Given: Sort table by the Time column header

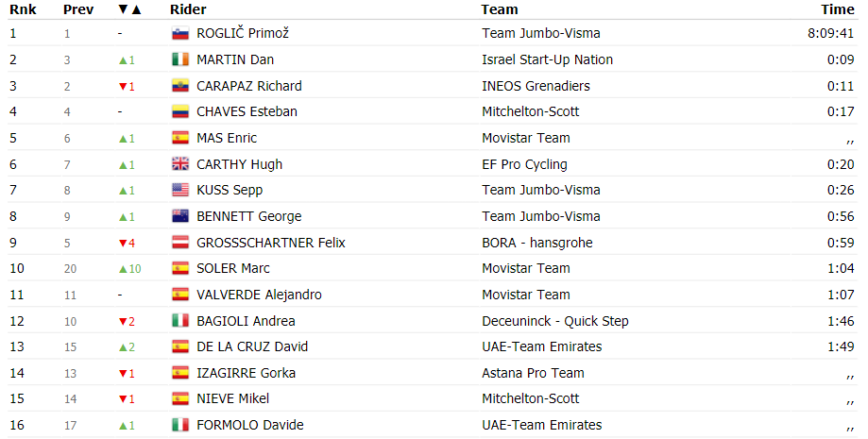Looking at the screenshot, I should [838, 9].
